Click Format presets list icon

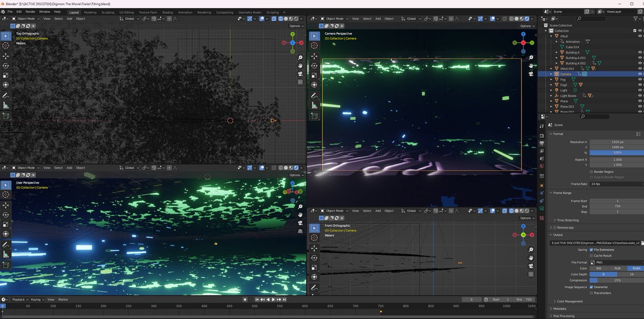tap(639, 134)
